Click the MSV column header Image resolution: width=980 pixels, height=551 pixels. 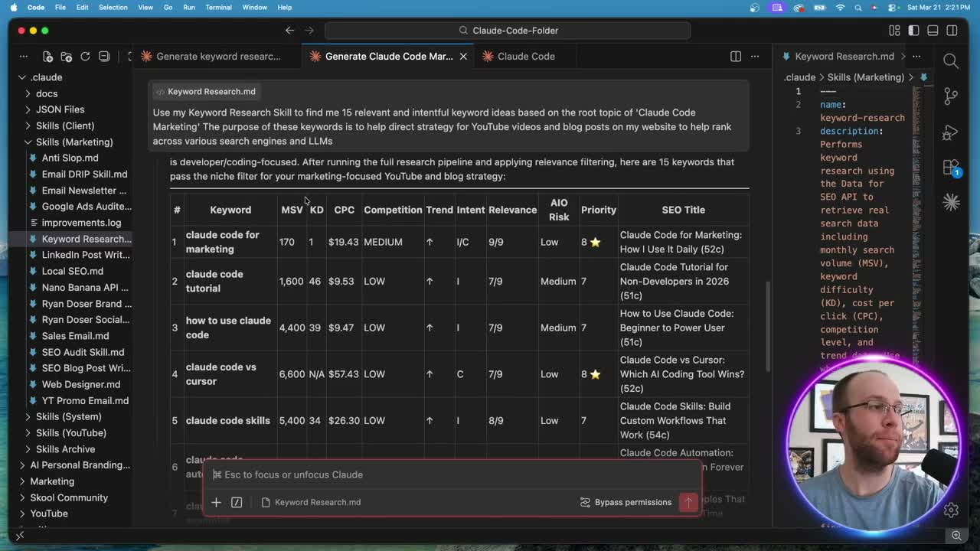[x=292, y=210]
